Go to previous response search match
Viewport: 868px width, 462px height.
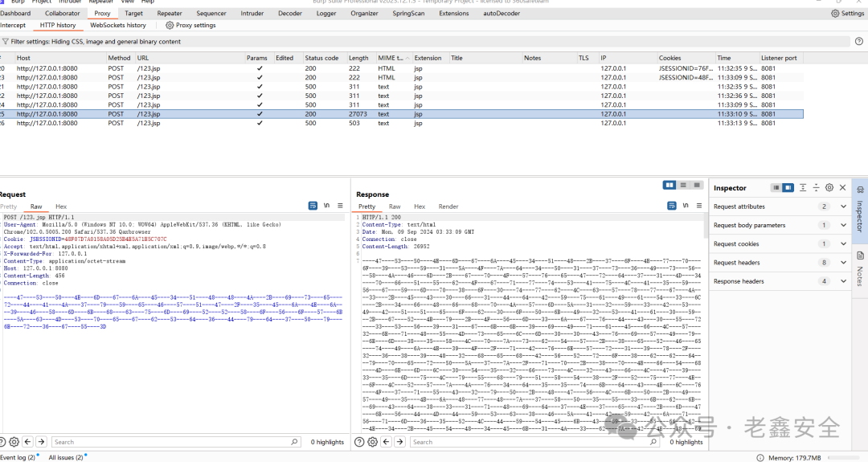(x=387, y=442)
